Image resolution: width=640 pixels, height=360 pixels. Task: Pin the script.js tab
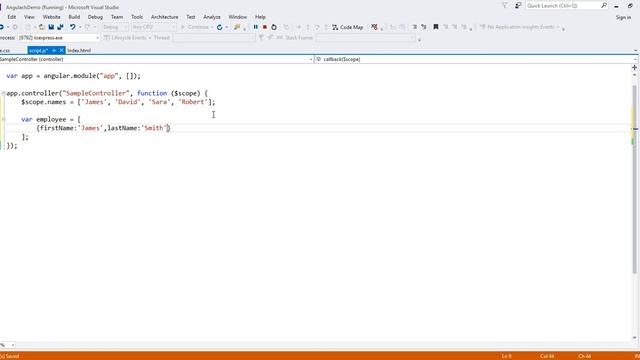(x=54, y=50)
